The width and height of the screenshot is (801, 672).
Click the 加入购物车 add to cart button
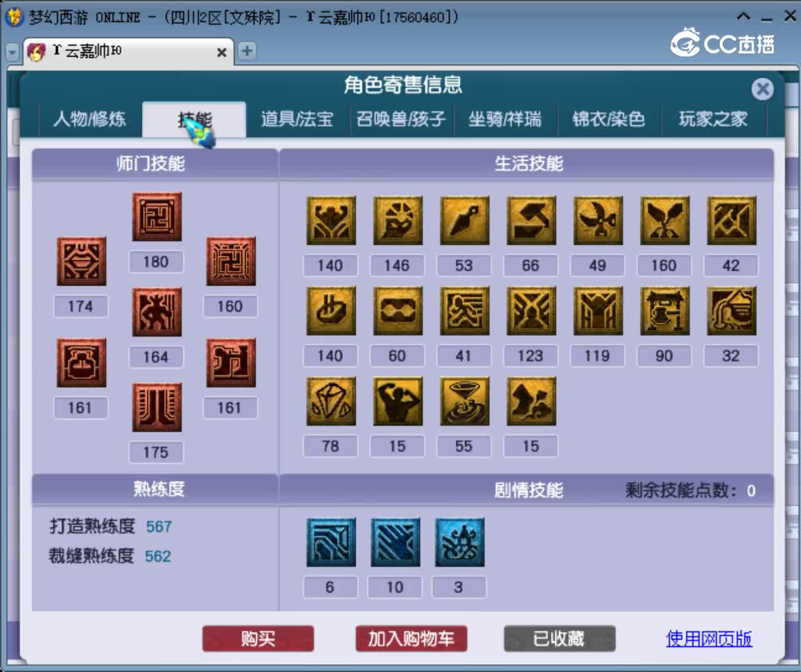[x=411, y=639]
